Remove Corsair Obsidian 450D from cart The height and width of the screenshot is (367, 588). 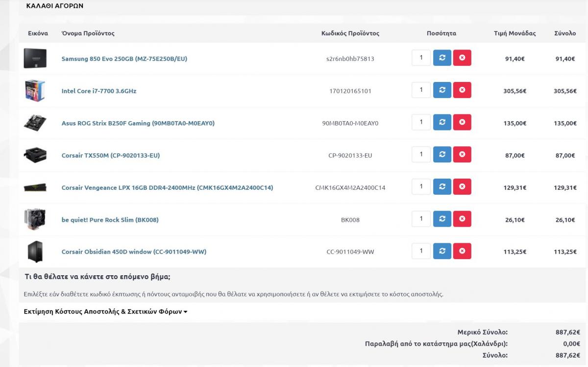click(x=462, y=251)
